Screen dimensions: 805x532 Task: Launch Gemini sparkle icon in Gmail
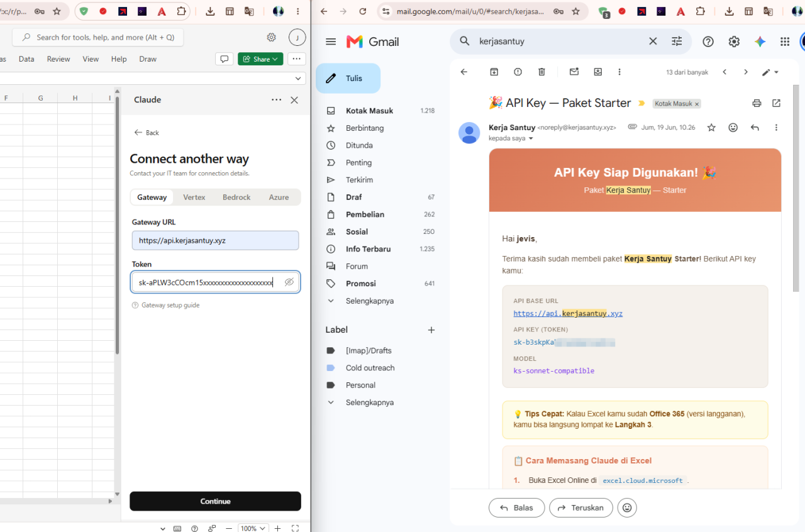[760, 42]
